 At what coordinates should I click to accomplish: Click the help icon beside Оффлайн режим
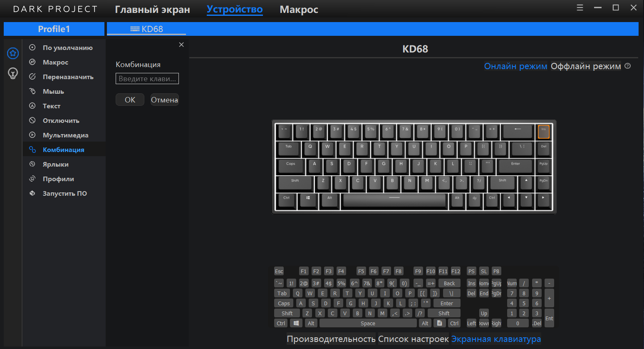click(x=628, y=66)
